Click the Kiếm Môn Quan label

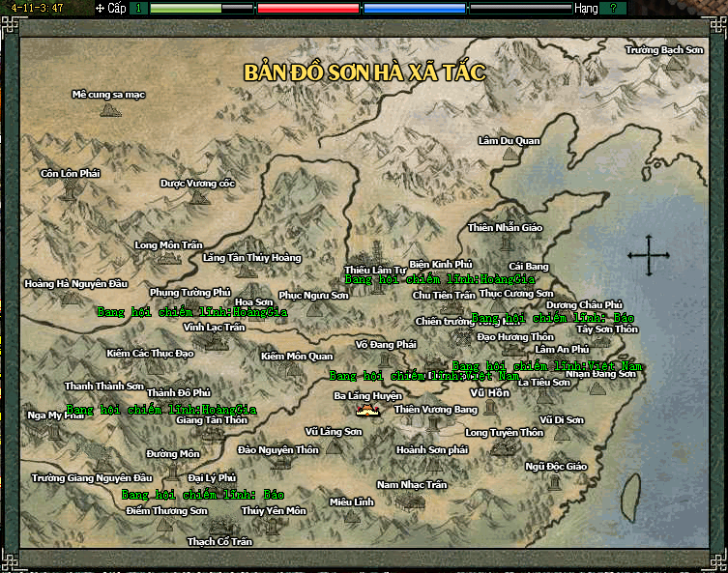coord(296,356)
